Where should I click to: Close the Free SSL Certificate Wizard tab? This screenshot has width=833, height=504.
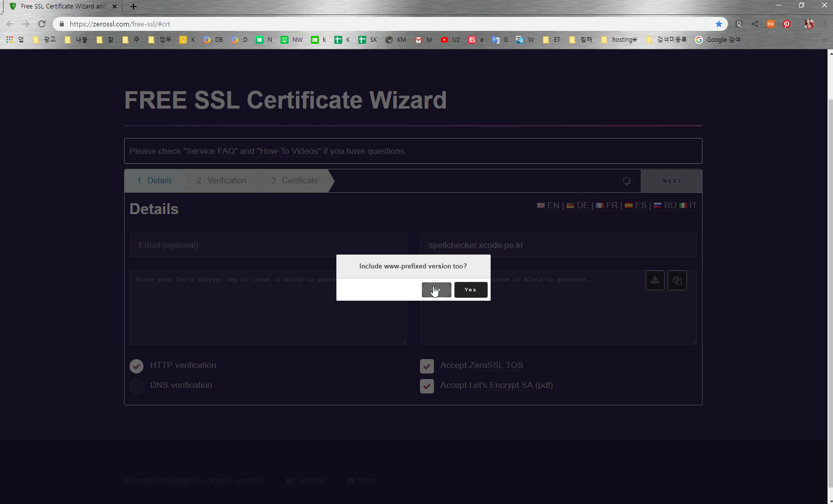(115, 6)
